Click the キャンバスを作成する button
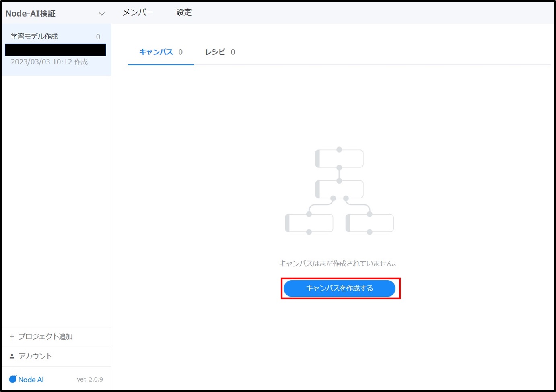This screenshot has width=556, height=392. [340, 288]
